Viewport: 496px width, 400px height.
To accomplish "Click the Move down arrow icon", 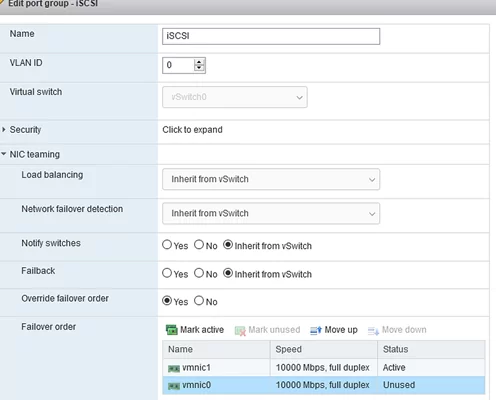I will point(373,331).
